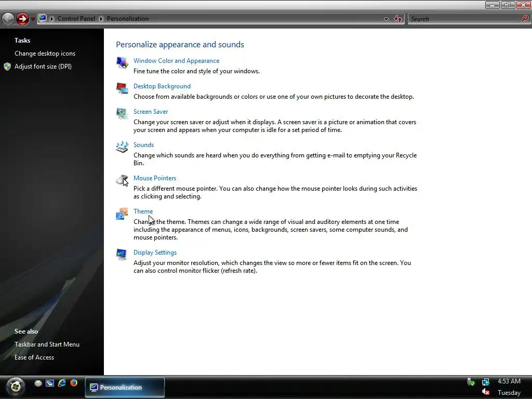Click the Desktop Background icon
Viewport: 532px width, 399px height.
coord(122,88)
